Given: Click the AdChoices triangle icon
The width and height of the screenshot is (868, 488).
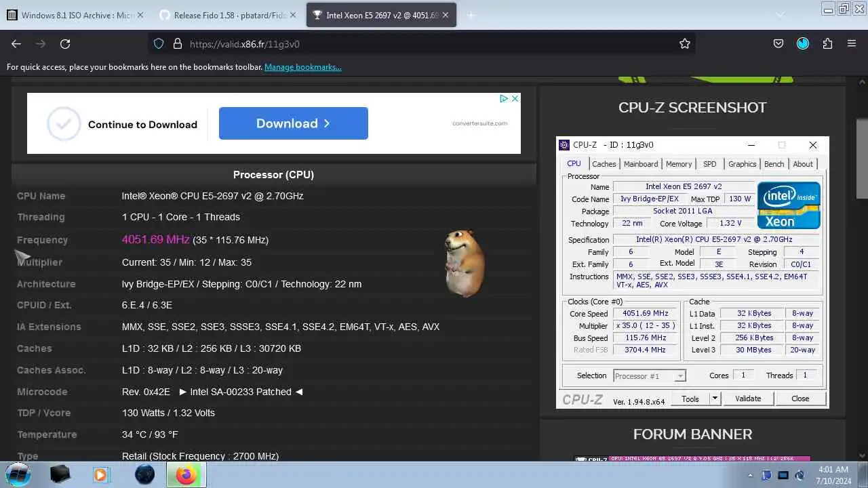Looking at the screenshot, I should 504,99.
